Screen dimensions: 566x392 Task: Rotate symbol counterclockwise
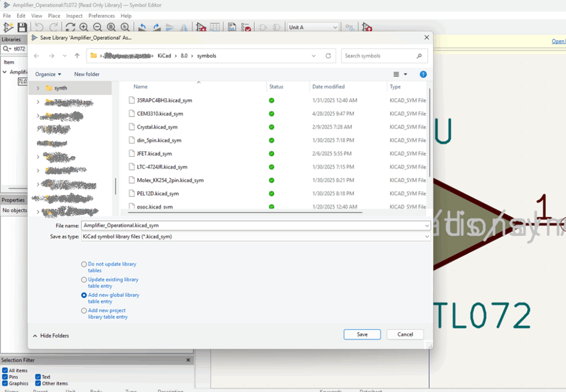(142, 27)
